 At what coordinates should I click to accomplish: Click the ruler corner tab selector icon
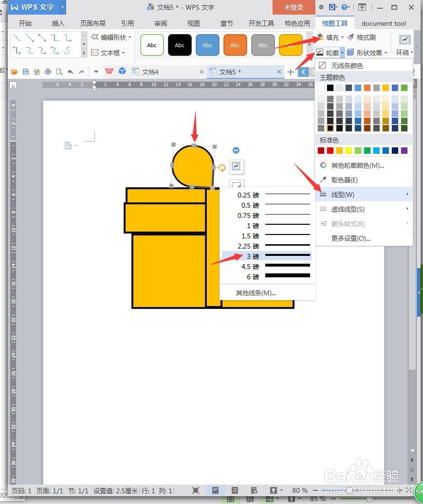pos(13,85)
